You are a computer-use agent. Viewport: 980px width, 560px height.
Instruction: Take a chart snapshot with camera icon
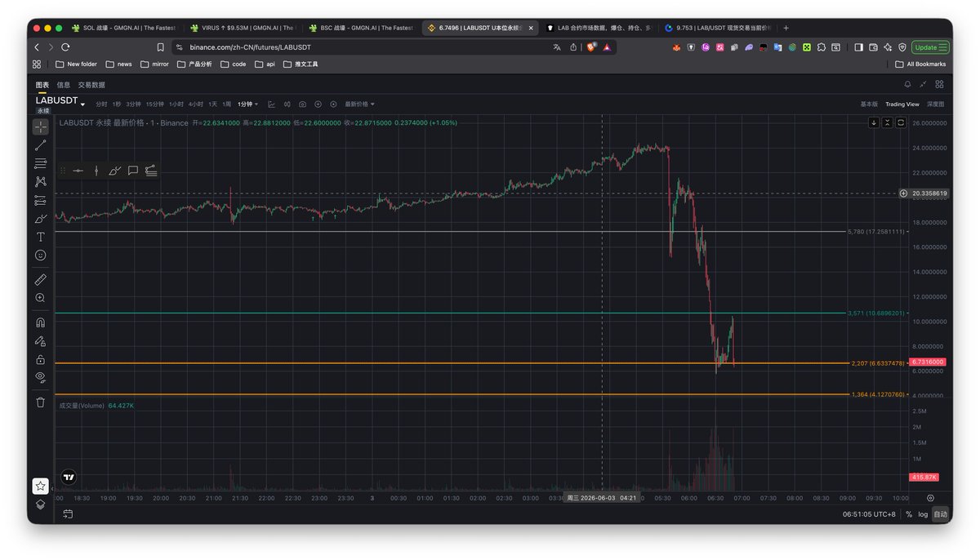pyautogui.click(x=303, y=104)
